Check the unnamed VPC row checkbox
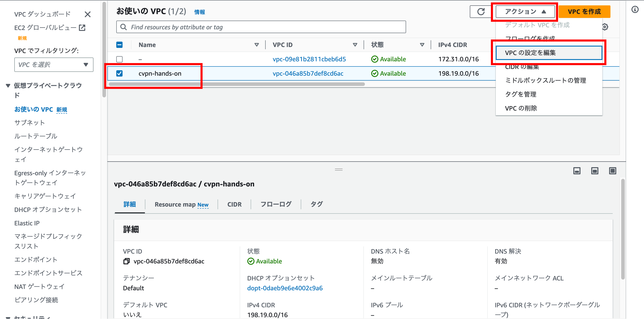644x319 pixels. click(x=119, y=59)
